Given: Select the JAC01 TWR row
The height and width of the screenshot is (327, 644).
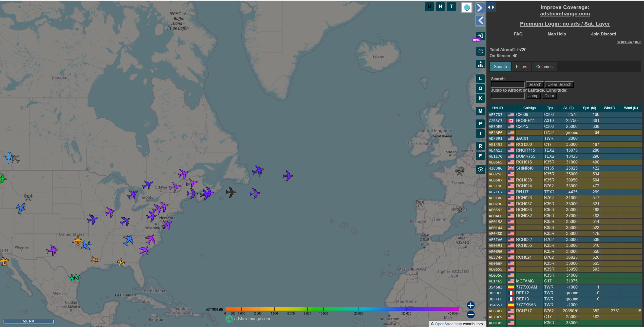Looking at the screenshot, I should pyautogui.click(x=565, y=138).
